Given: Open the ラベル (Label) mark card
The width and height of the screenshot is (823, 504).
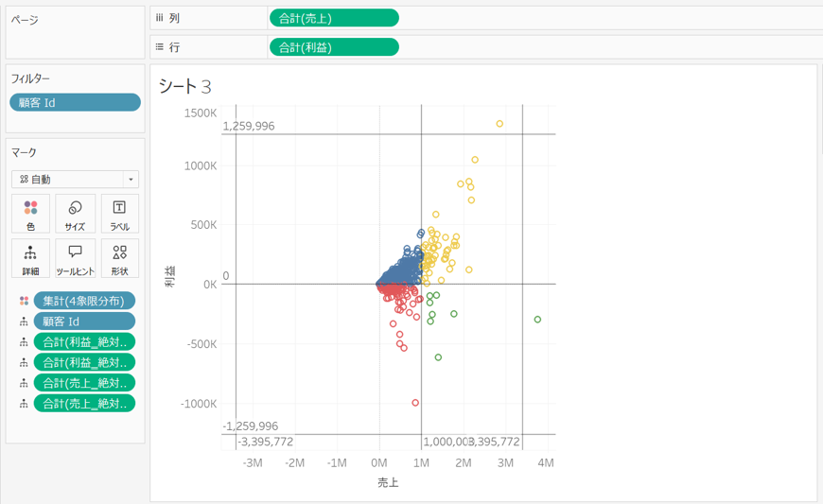Looking at the screenshot, I should click(119, 214).
